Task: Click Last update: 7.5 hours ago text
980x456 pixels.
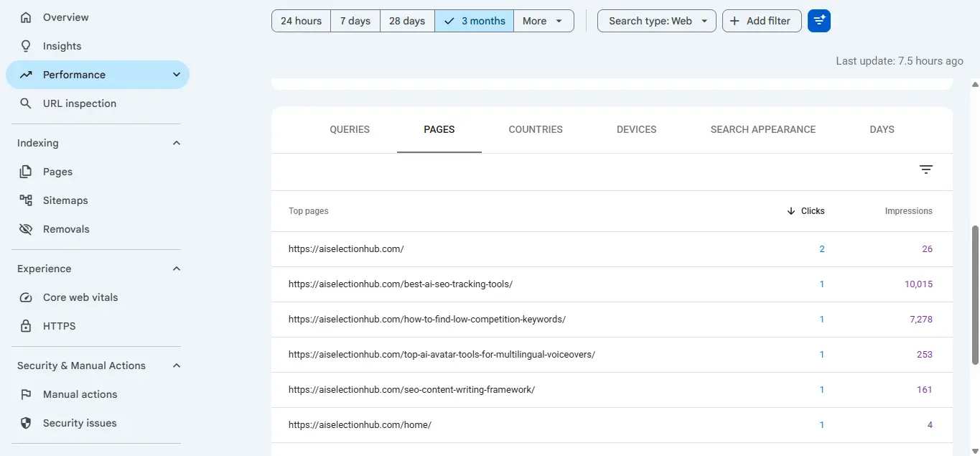Action: pos(900,61)
